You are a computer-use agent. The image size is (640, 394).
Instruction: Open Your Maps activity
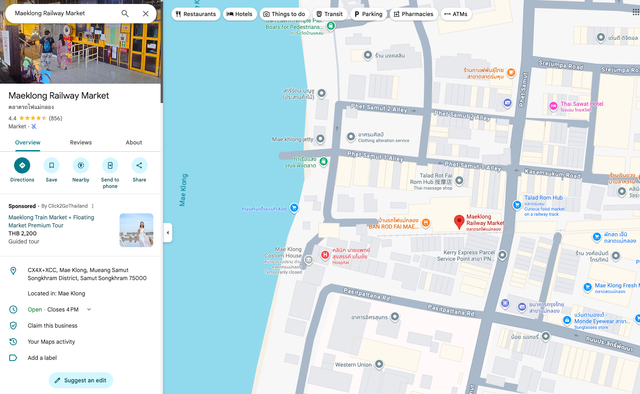51,342
